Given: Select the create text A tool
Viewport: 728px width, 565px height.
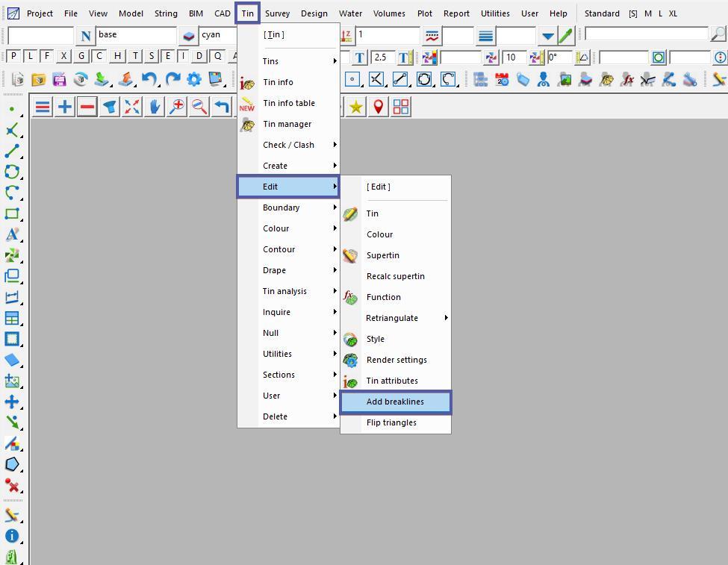Looking at the screenshot, I should coord(13,234).
